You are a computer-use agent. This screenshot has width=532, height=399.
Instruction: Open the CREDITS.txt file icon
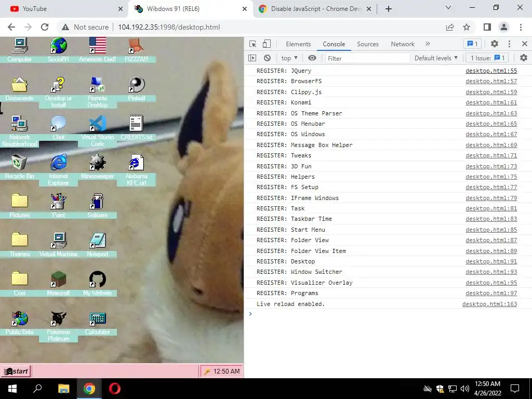click(136, 123)
